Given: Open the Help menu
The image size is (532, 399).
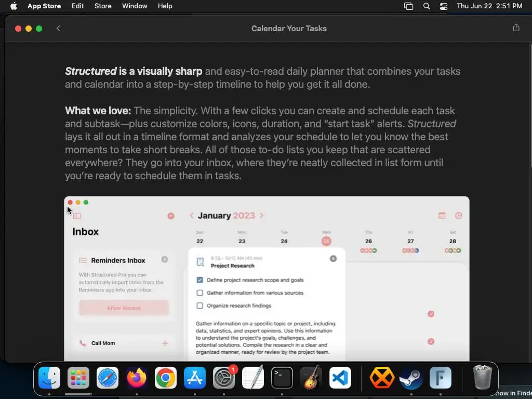Looking at the screenshot, I should click(165, 6).
